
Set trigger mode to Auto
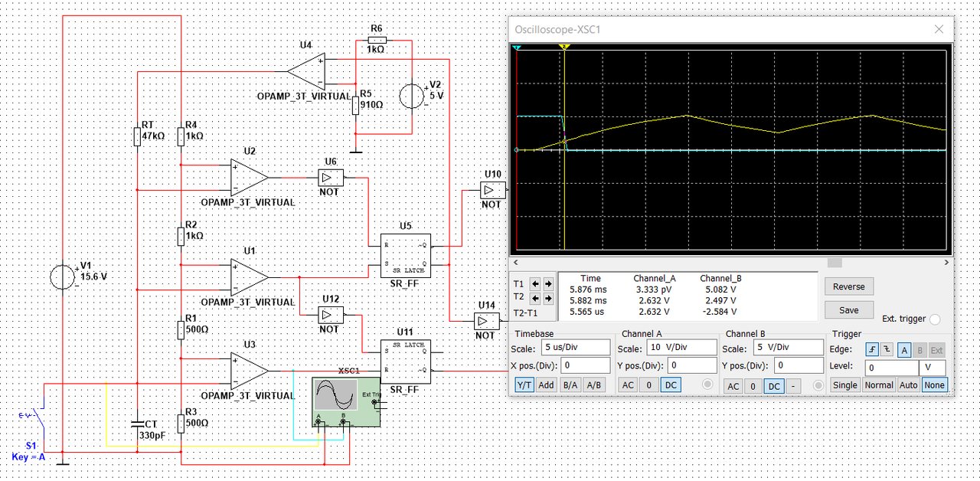pyautogui.click(x=909, y=385)
